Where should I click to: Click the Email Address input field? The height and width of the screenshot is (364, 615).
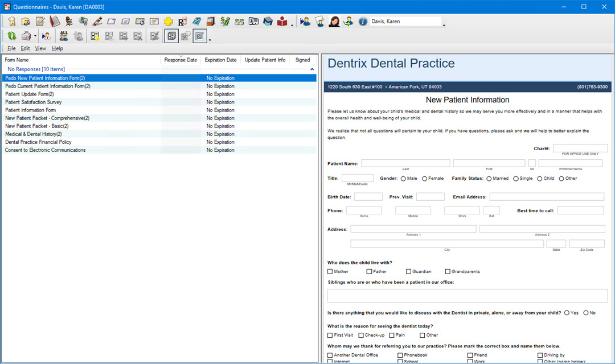click(x=546, y=197)
